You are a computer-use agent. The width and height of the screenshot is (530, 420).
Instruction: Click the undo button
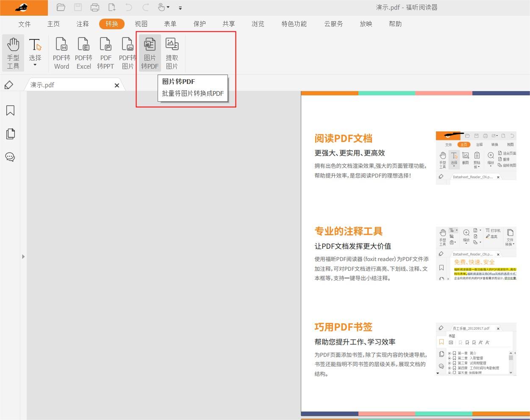[x=128, y=7]
